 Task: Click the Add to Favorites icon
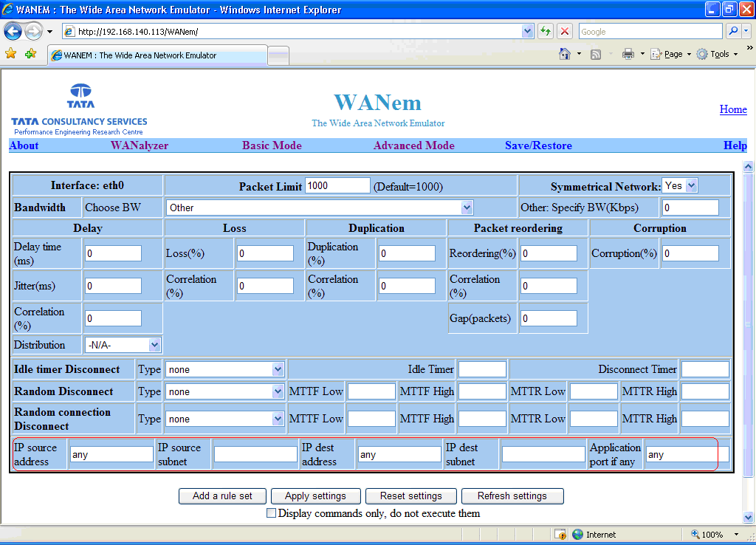point(31,53)
